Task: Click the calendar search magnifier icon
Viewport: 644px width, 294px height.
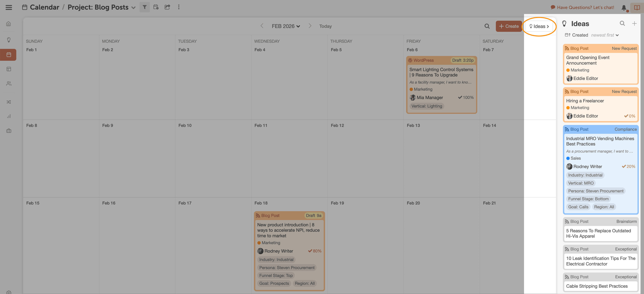Action: (x=487, y=26)
